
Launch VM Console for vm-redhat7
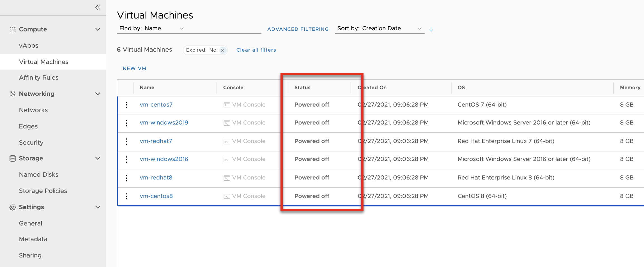pos(245,141)
